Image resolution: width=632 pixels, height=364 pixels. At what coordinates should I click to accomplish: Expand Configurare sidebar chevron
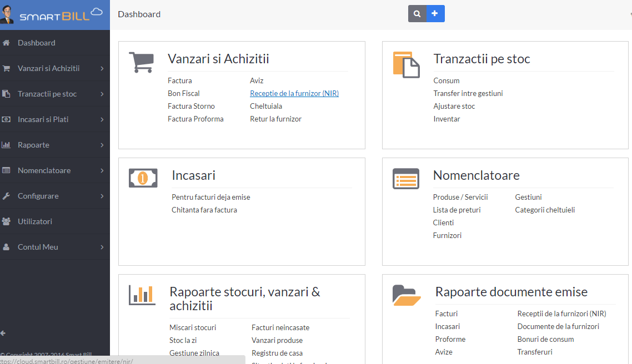pos(102,196)
